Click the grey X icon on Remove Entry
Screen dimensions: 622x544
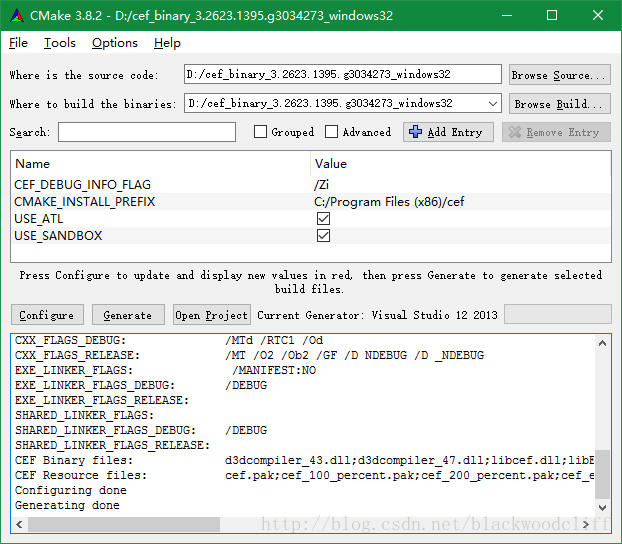514,132
